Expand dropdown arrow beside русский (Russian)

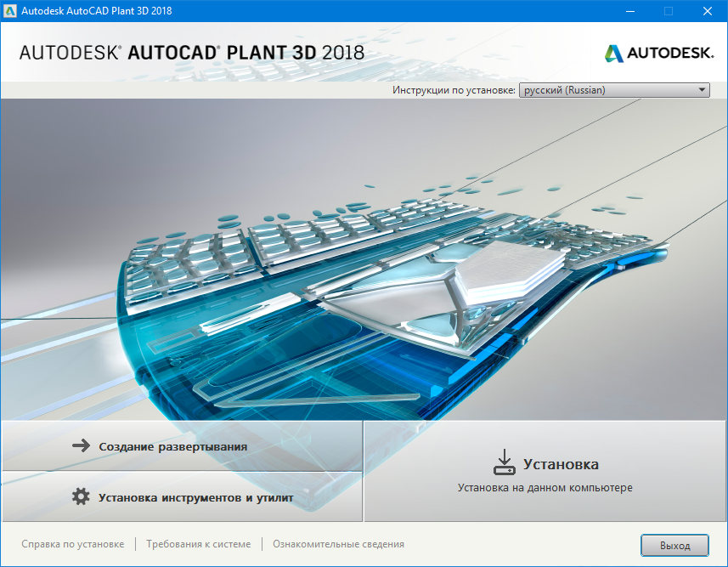click(x=702, y=90)
